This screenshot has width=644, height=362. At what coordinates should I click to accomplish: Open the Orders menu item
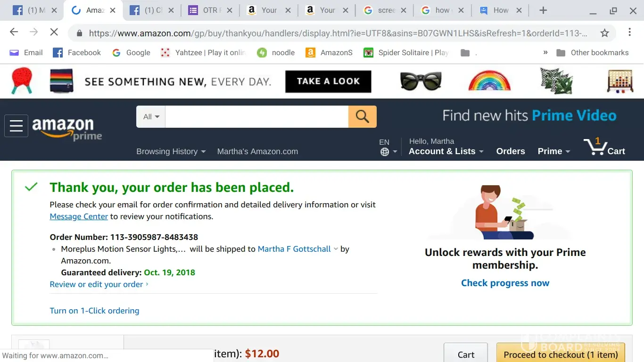click(510, 151)
